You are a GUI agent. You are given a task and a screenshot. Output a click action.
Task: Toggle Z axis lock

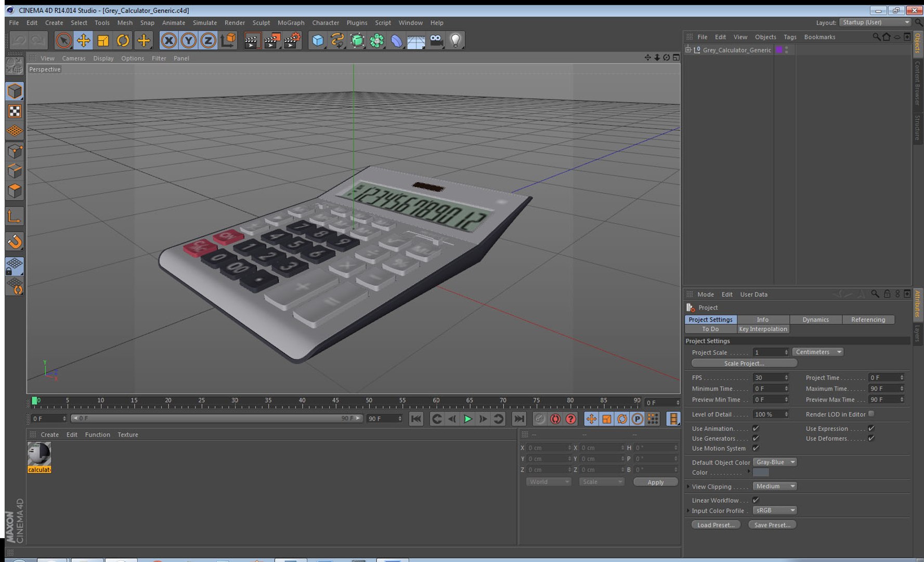coord(208,41)
